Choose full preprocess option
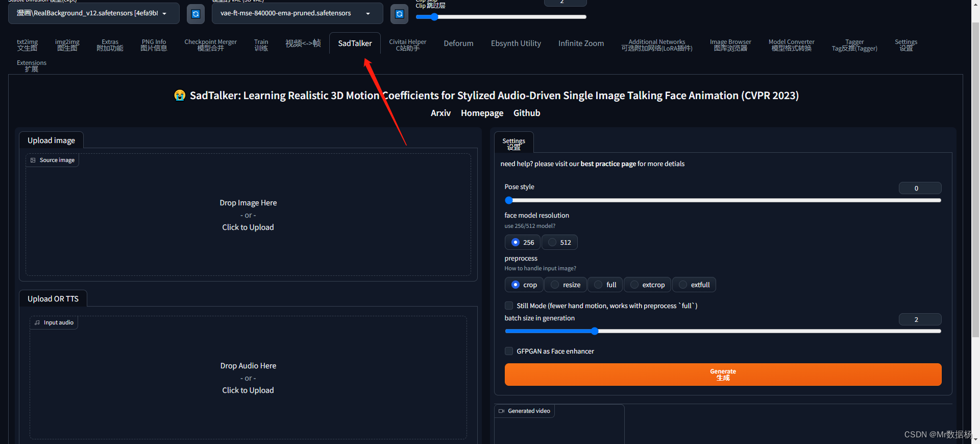980x444 pixels. tap(605, 285)
